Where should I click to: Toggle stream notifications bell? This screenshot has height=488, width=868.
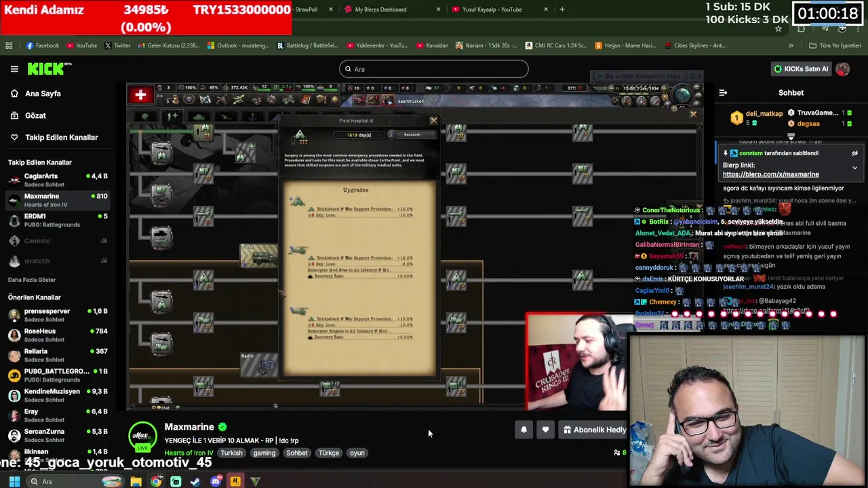524,430
